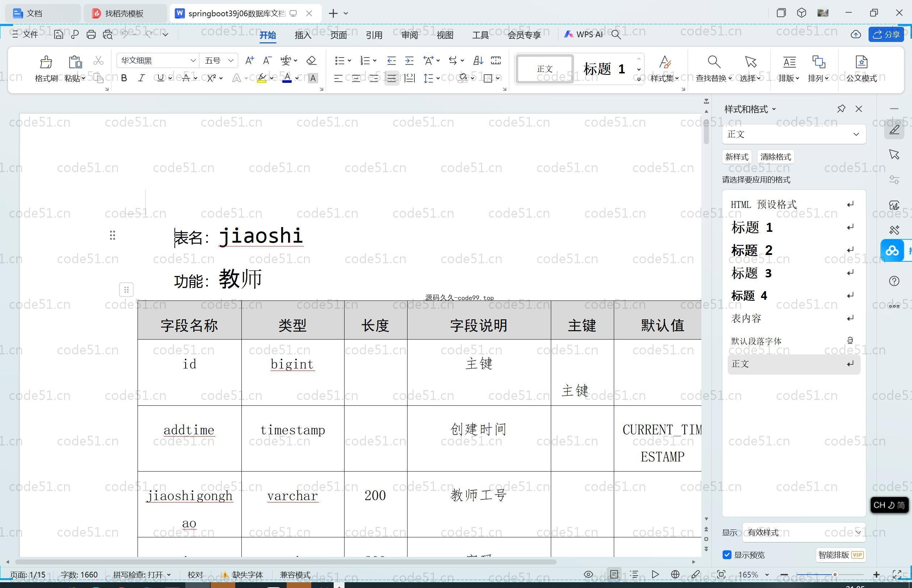This screenshot has width=912, height=588.
Task: Toggle eye protection mode in status bar
Action: [588, 574]
